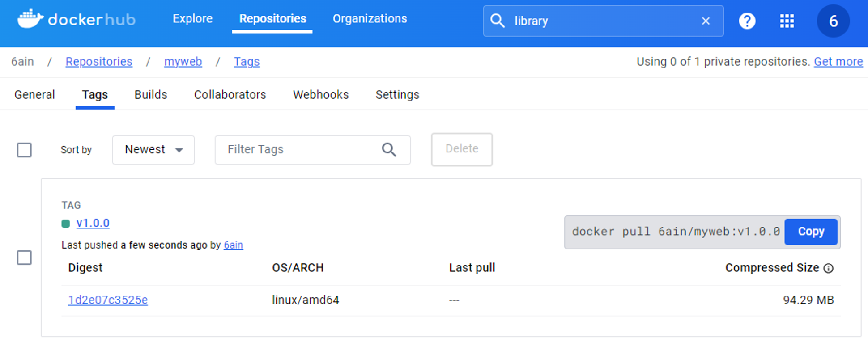Click the Compressed Size column header

[x=772, y=268]
